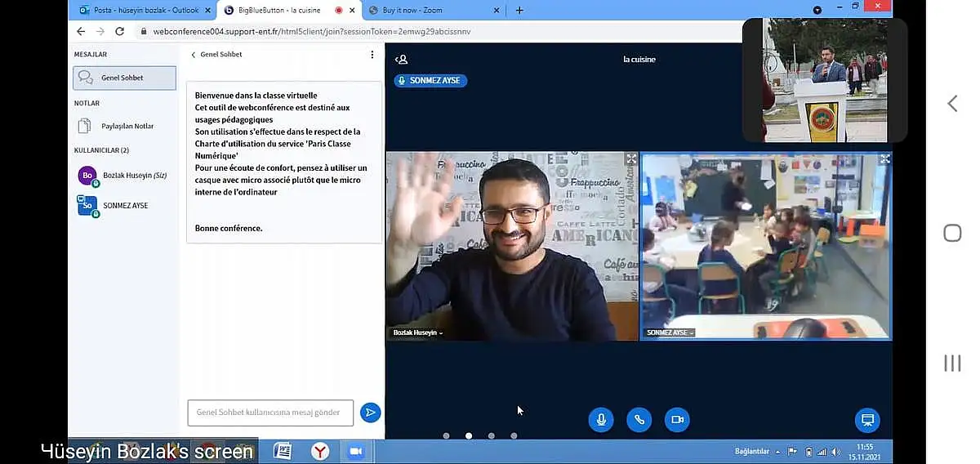Click the SONMEZ AYSE talking indicator badge
This screenshot has width=980, height=464.
click(430, 81)
